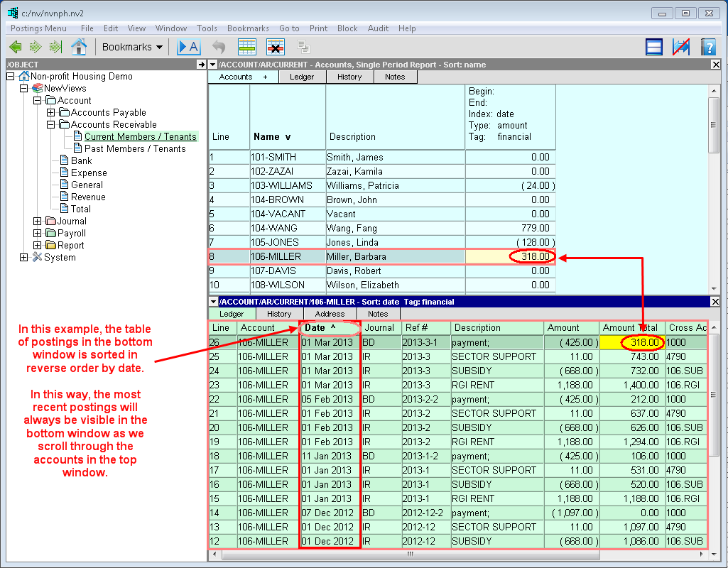Switch to History tab in top window
Image resolution: width=728 pixels, height=568 pixels.
click(x=349, y=77)
